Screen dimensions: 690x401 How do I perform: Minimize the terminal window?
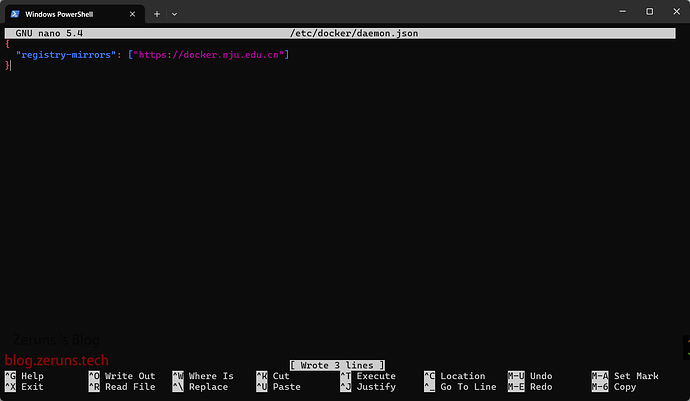(622, 11)
